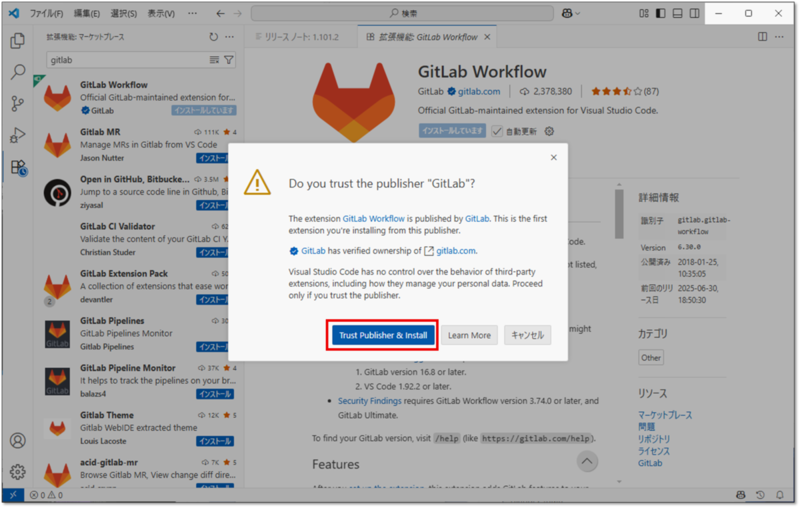Click the scroll-to-top round button

(587, 462)
